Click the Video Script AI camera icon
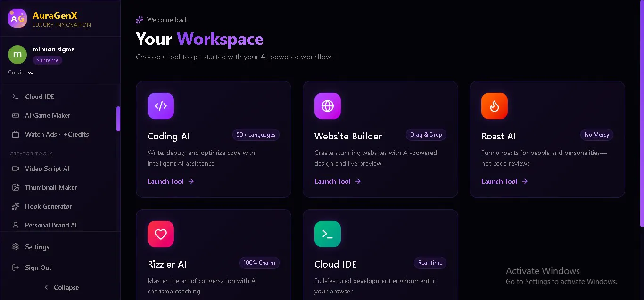This screenshot has height=300, width=644. [16, 169]
